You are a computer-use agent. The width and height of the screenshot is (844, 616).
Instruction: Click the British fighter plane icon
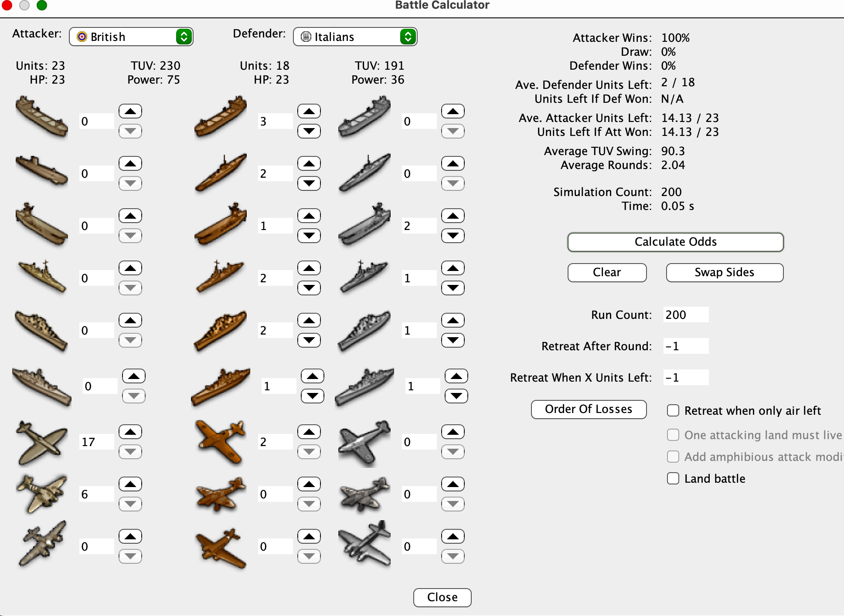coord(41,442)
